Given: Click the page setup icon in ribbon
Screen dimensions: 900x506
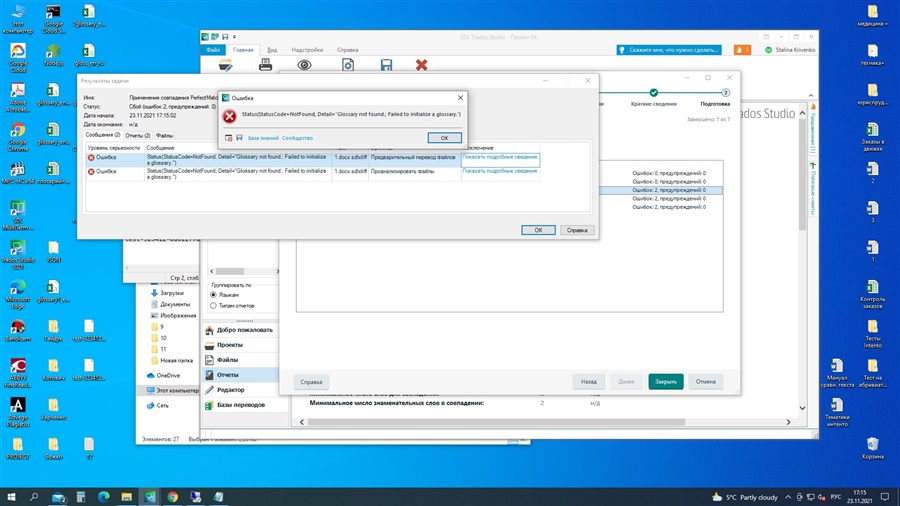Looking at the screenshot, I should pos(348,65).
